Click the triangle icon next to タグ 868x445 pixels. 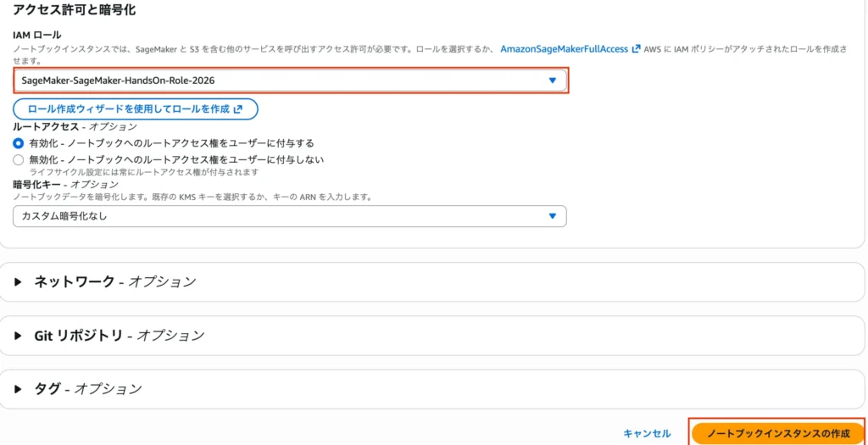[x=19, y=389]
